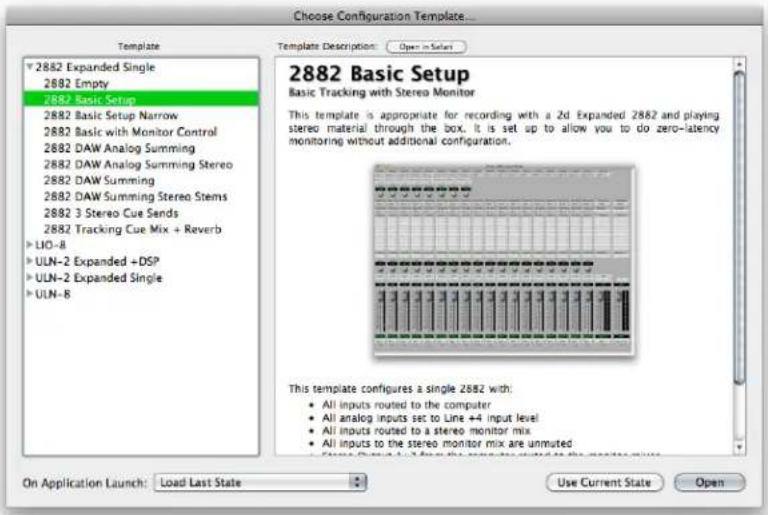The image size is (768, 515).
Task: Select 2882 DAW Summing Stereo Stems
Action: [141, 196]
